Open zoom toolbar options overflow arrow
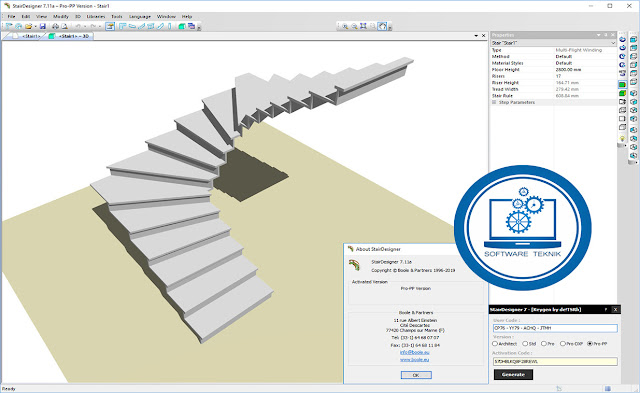This screenshot has width=640, height=393. (390, 27)
